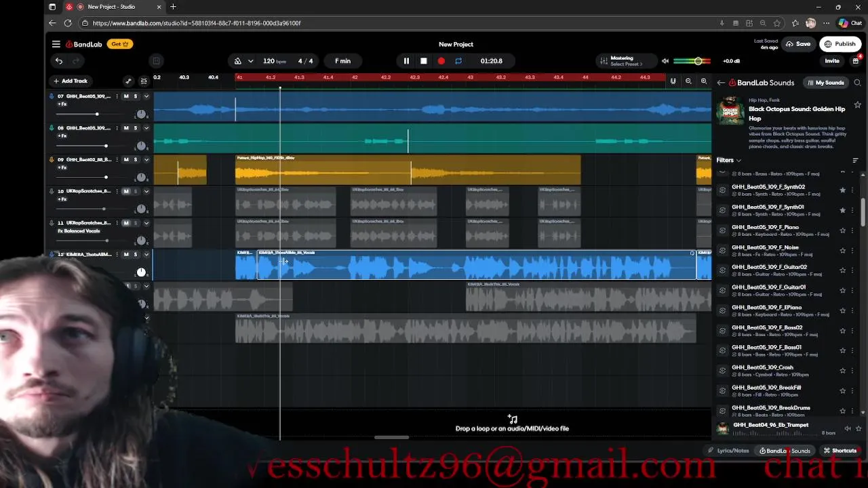Open BandLab Sounds bottom tab

point(785,451)
